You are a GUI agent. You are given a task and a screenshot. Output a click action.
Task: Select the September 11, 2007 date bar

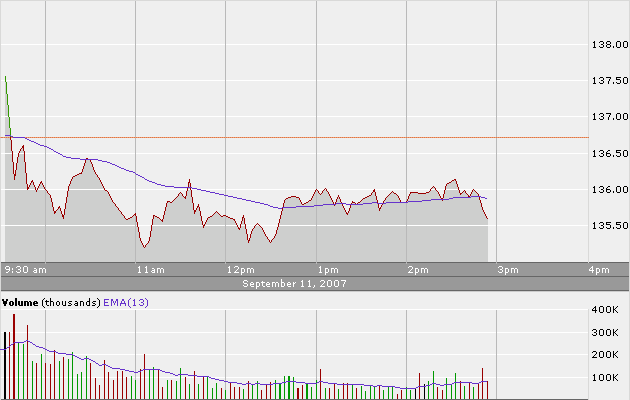click(x=294, y=283)
